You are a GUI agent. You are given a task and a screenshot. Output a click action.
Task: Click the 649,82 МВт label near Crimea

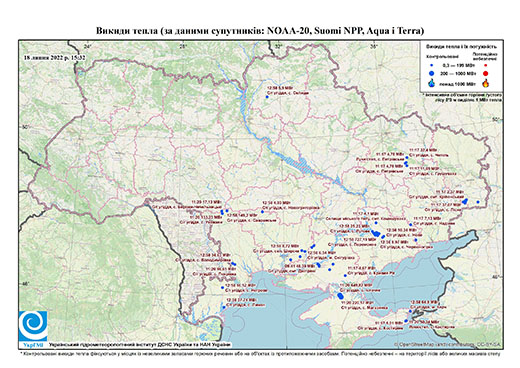click(x=356, y=286)
